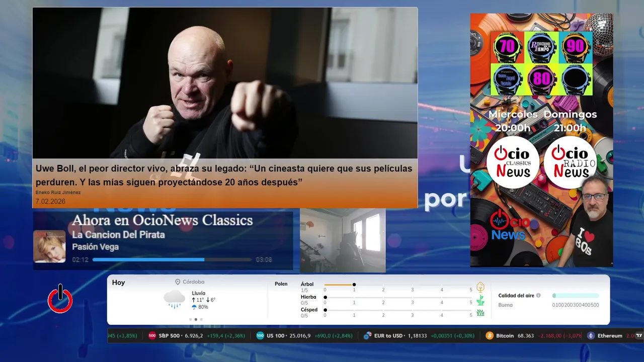Click the Ethereum coin icon
The height and width of the screenshot is (362, 644).
coord(591,335)
